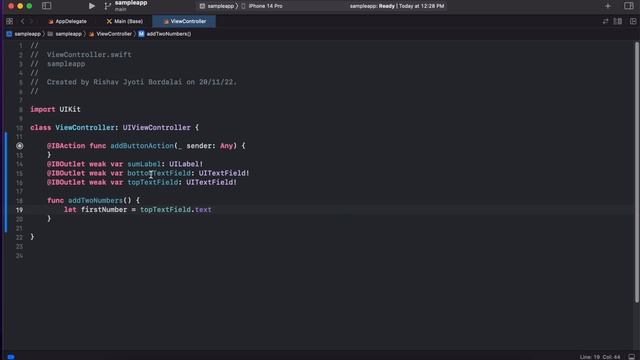
Task: Click the Line 19 Col position readout
Action: pos(600,357)
